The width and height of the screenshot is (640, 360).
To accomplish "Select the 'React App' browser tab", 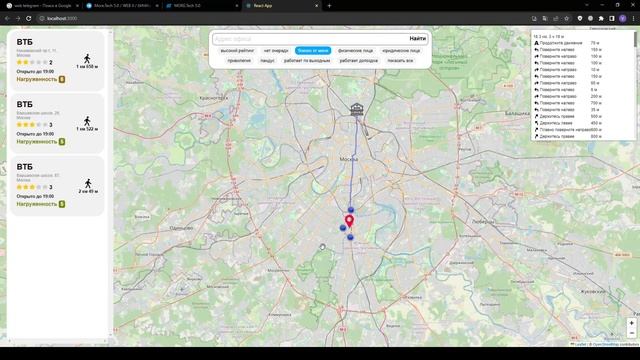I will 282,6.
